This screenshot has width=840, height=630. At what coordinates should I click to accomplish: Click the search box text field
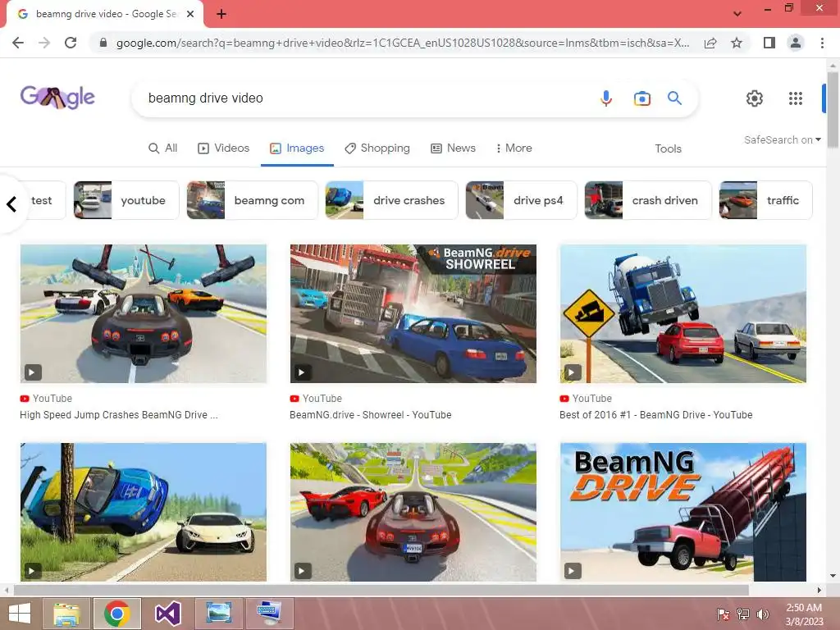(x=364, y=98)
